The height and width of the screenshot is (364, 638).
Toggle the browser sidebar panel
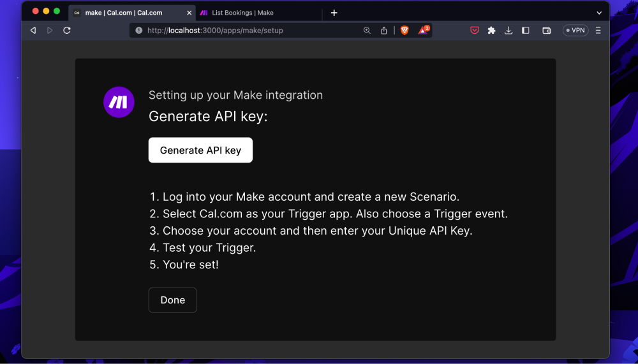click(526, 30)
